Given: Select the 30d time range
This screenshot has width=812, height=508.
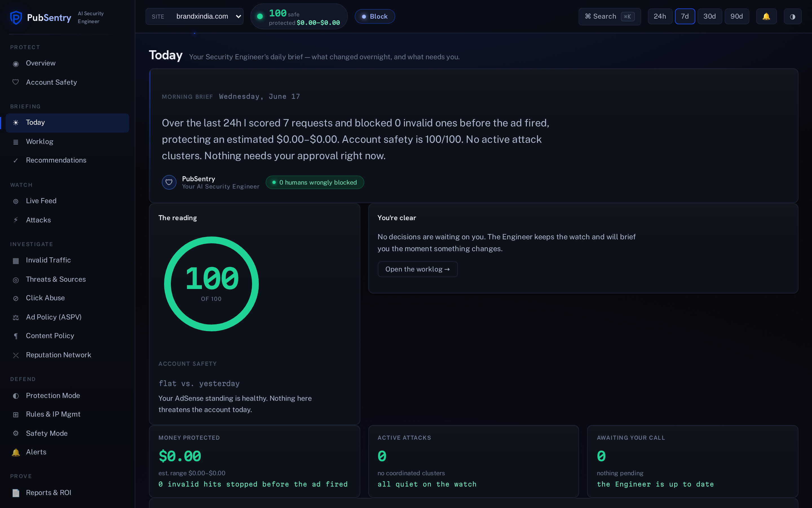Looking at the screenshot, I should [x=710, y=16].
